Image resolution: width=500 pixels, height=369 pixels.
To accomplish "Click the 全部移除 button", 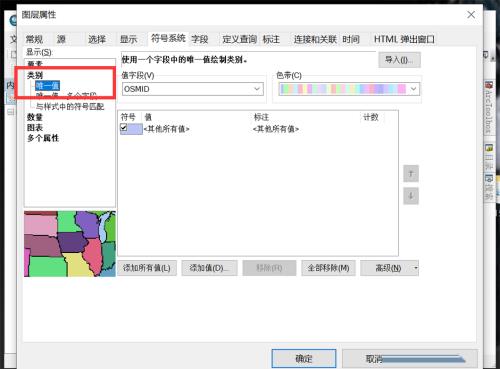I will pyautogui.click(x=328, y=268).
